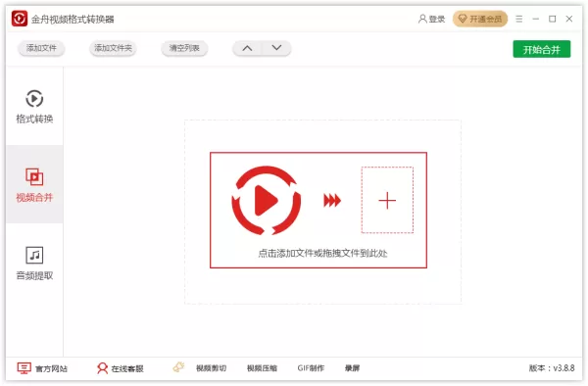Click the triple arrow icon in drop area

point(332,201)
